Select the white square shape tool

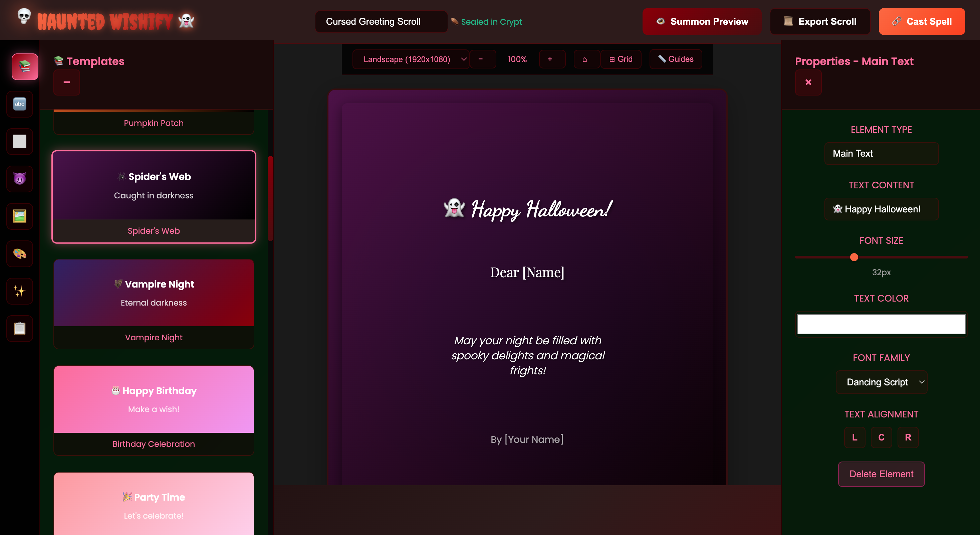(20, 141)
